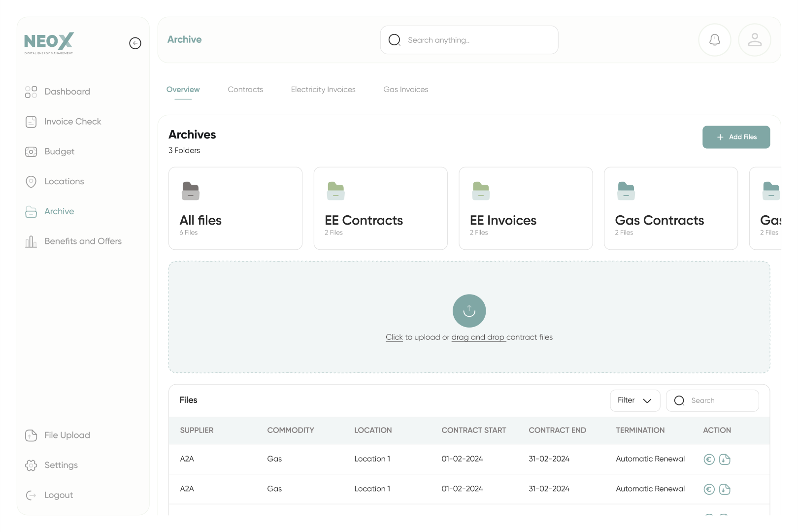Click the euro icon in first A2A row
798x532 pixels.
point(709,459)
